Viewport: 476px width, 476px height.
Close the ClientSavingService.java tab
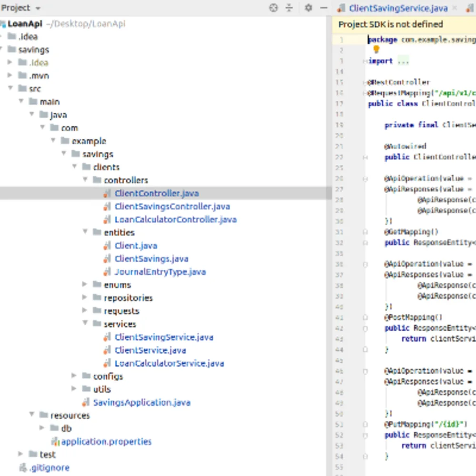point(455,8)
